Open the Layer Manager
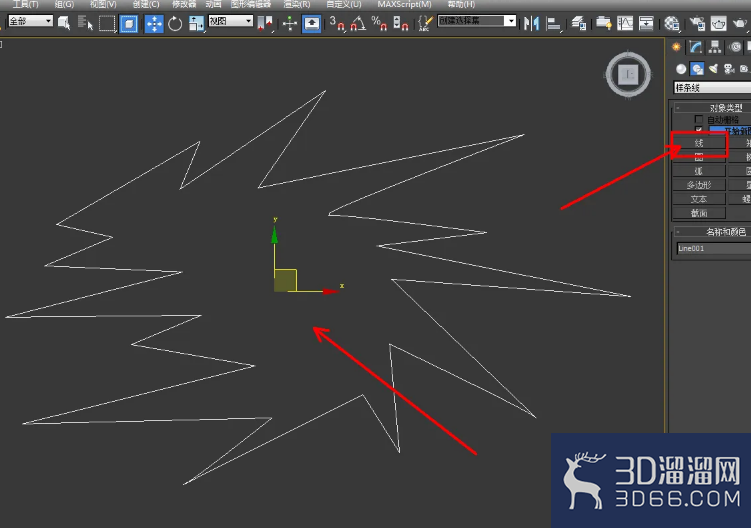Screen dimensions: 751x528 tap(579, 23)
